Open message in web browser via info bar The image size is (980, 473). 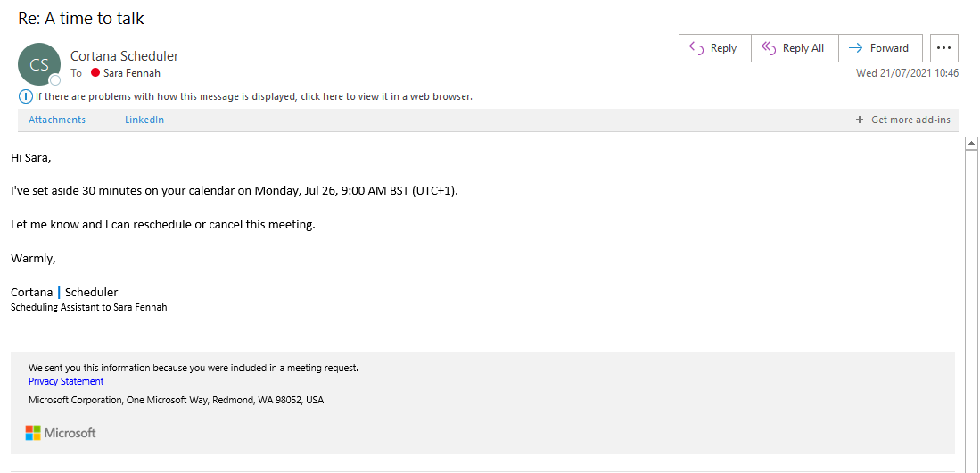(253, 96)
